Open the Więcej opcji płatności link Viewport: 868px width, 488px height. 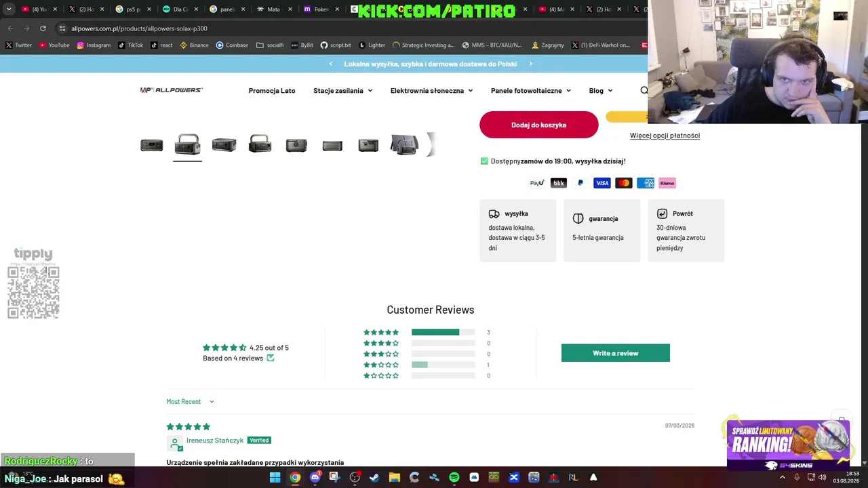[665, 136]
